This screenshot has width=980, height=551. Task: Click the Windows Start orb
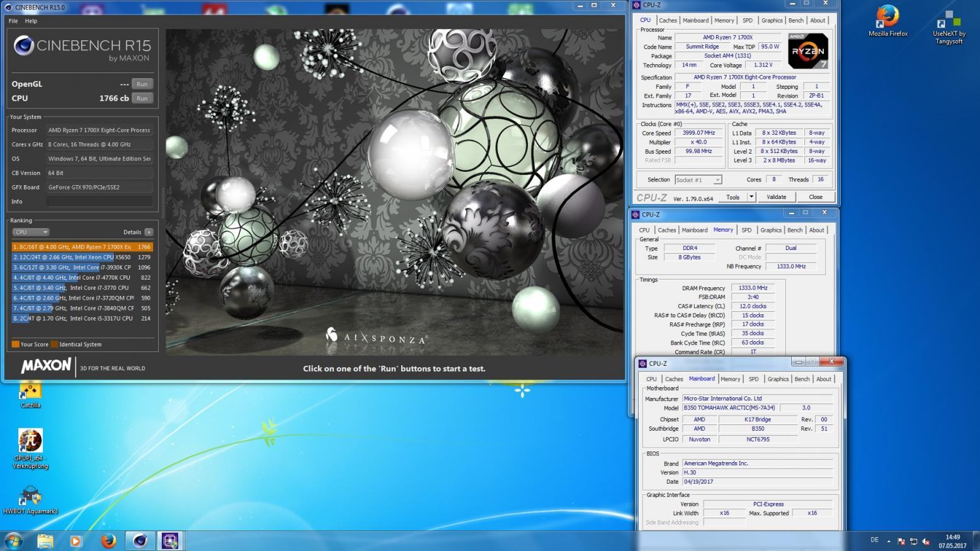pyautogui.click(x=13, y=540)
